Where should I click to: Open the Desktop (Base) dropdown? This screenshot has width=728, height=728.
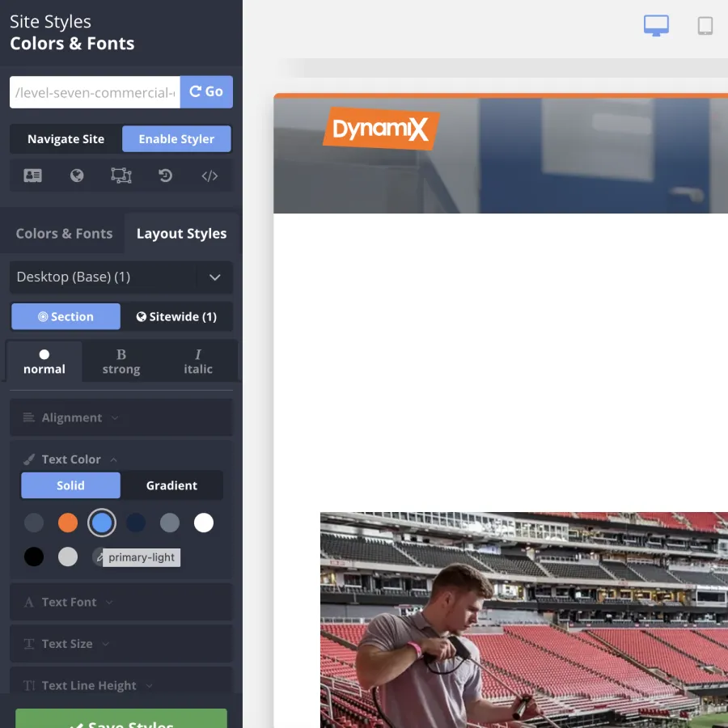pyautogui.click(x=121, y=277)
